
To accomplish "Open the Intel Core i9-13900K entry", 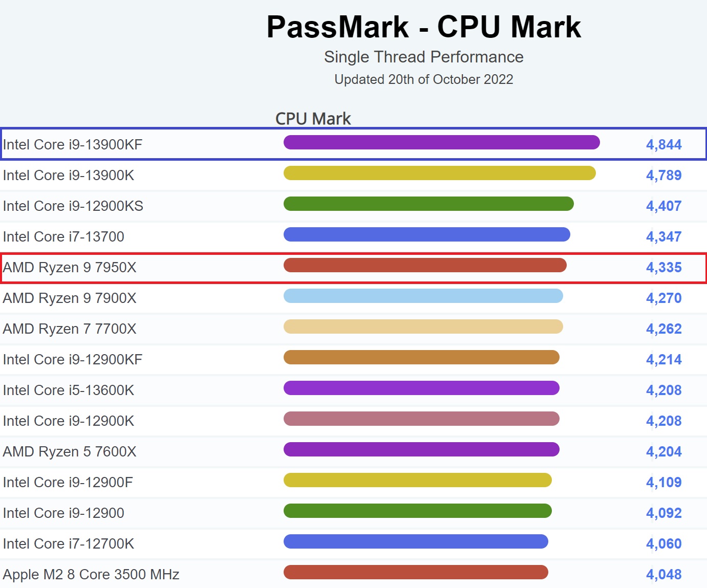I will coord(69,176).
